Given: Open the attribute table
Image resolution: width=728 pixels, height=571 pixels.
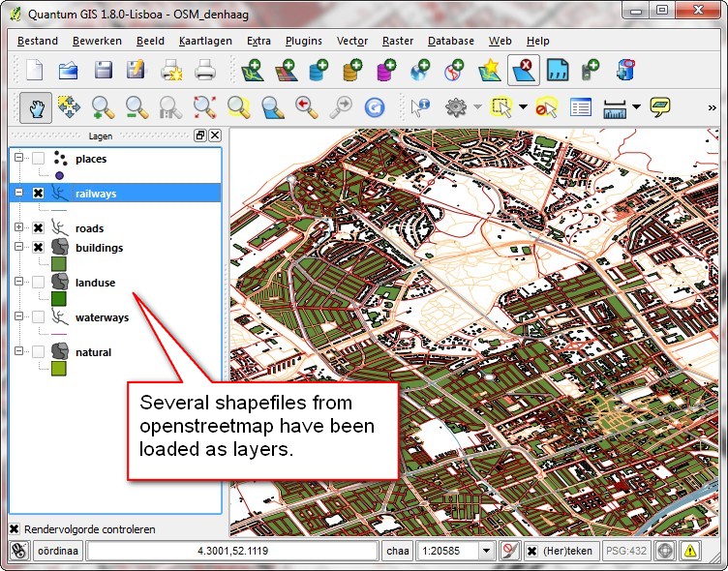Looking at the screenshot, I should [x=580, y=107].
